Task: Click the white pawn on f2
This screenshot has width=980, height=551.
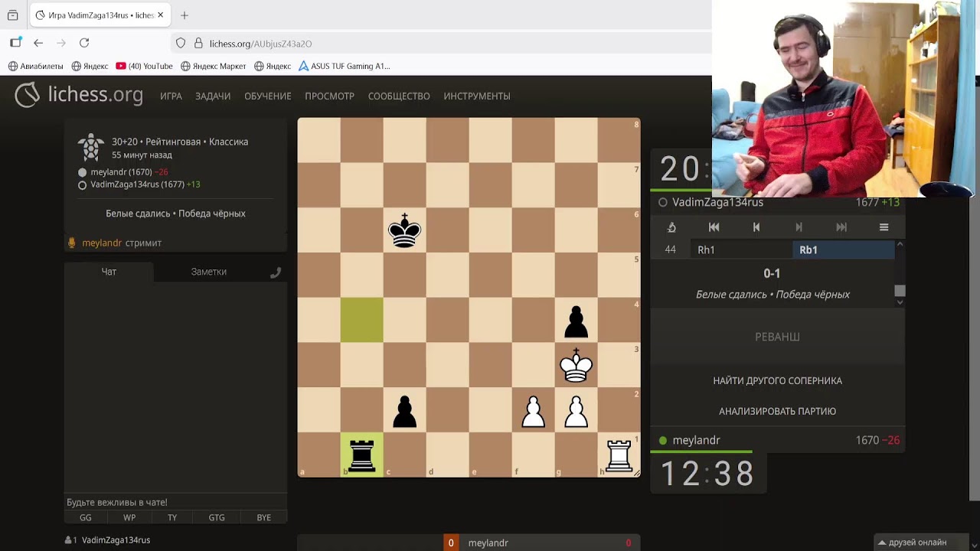Action: [x=533, y=411]
